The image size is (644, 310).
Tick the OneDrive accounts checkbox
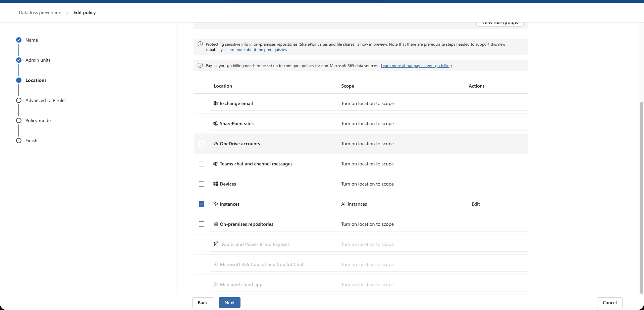[202, 144]
